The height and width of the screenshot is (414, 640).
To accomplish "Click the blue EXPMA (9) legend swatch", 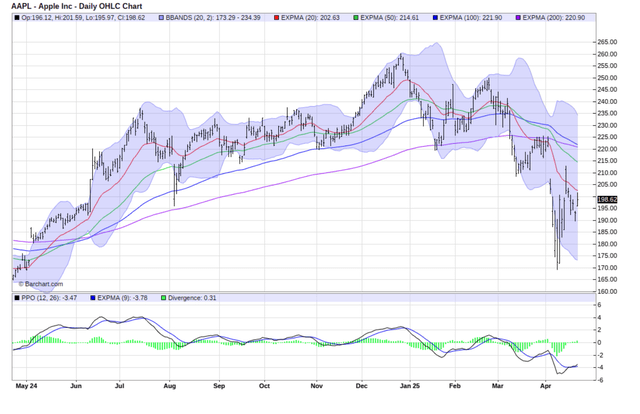I will 93,298.
